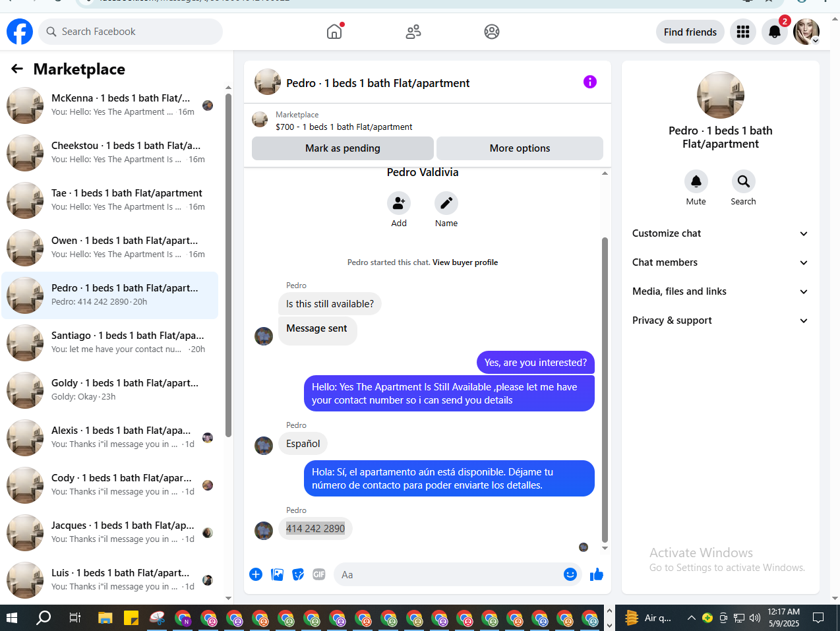Expand Customize chat section
This screenshot has width=840, height=631.
(x=720, y=233)
